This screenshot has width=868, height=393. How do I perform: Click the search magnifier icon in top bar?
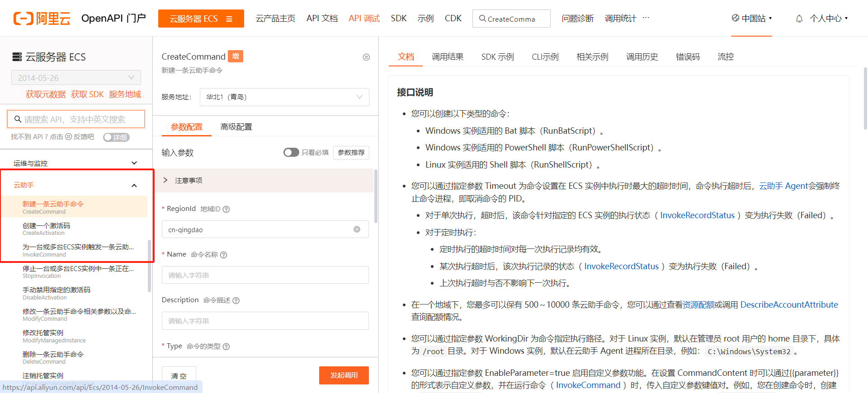click(482, 19)
